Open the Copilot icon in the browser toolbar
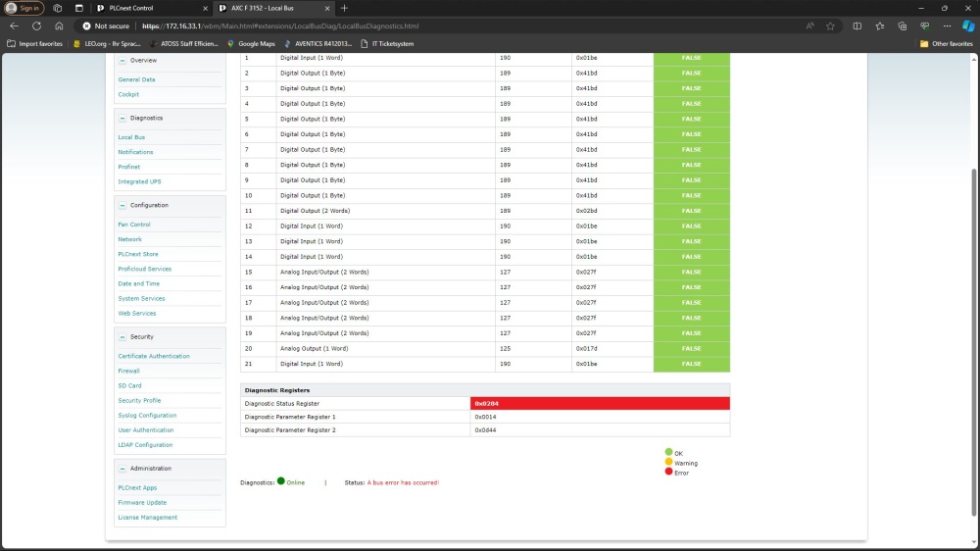Image resolution: width=980 pixels, height=551 pixels. [968, 26]
